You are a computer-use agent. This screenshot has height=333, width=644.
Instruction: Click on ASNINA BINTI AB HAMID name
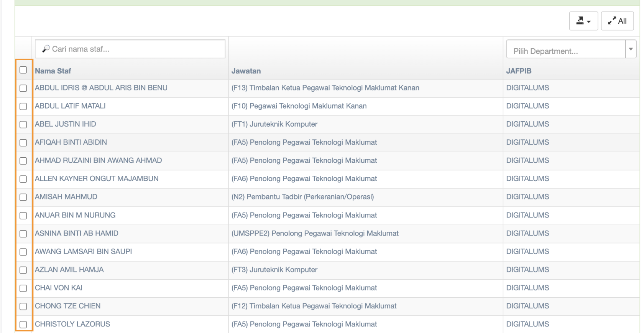click(77, 233)
